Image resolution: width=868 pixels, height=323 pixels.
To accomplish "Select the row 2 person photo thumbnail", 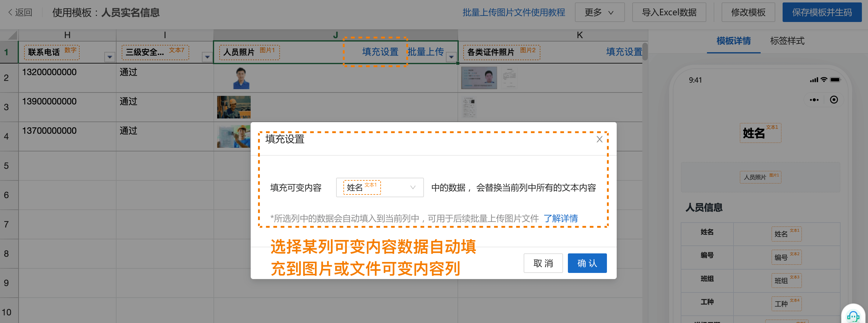I will pyautogui.click(x=241, y=78).
